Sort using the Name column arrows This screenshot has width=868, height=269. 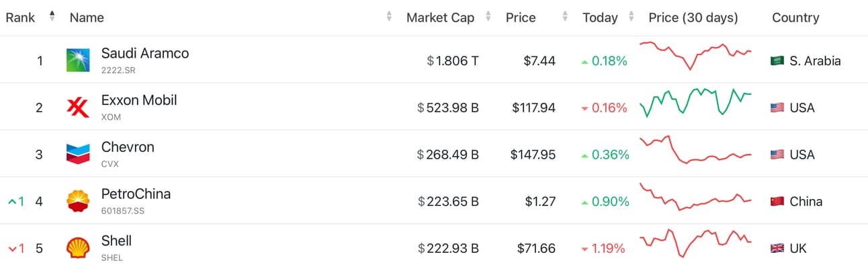[x=389, y=17]
